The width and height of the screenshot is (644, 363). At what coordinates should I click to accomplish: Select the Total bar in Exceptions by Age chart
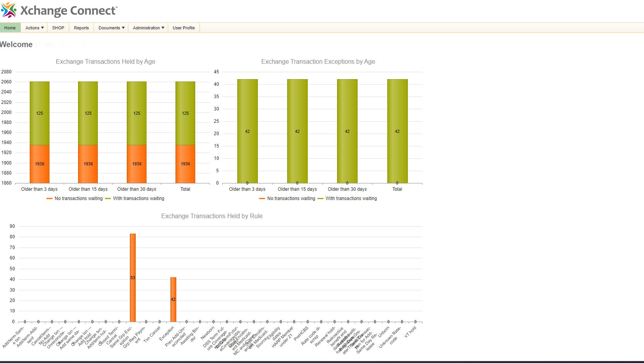coord(397,131)
